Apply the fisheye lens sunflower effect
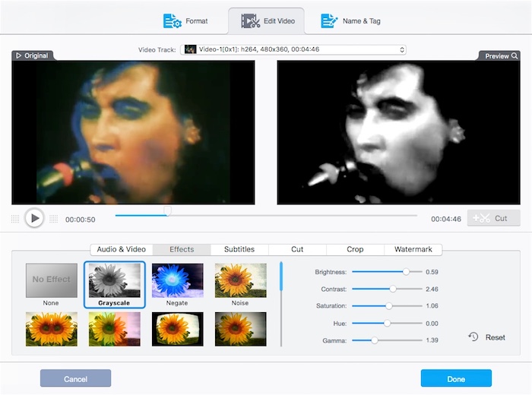 (178, 329)
